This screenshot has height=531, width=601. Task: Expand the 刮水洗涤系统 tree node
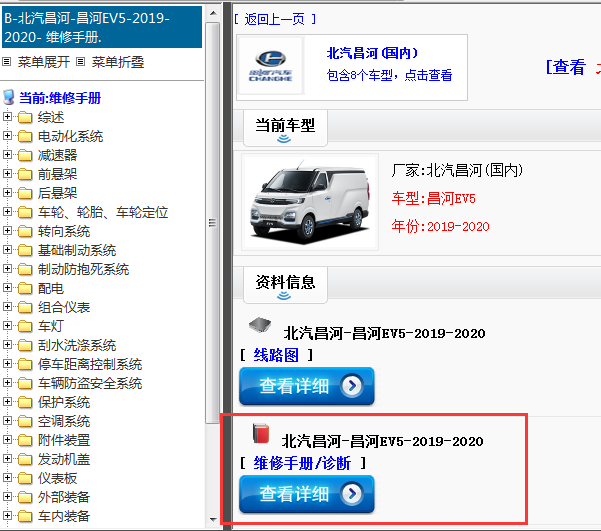click(x=7, y=344)
